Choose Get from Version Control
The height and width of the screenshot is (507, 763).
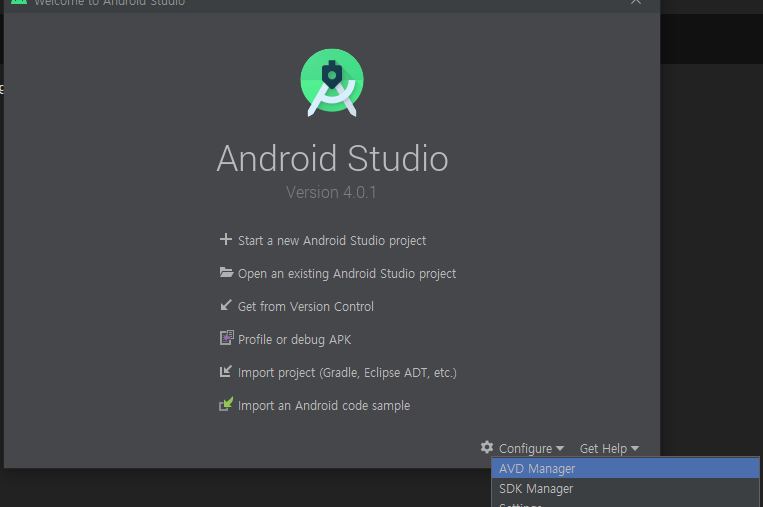tap(306, 307)
